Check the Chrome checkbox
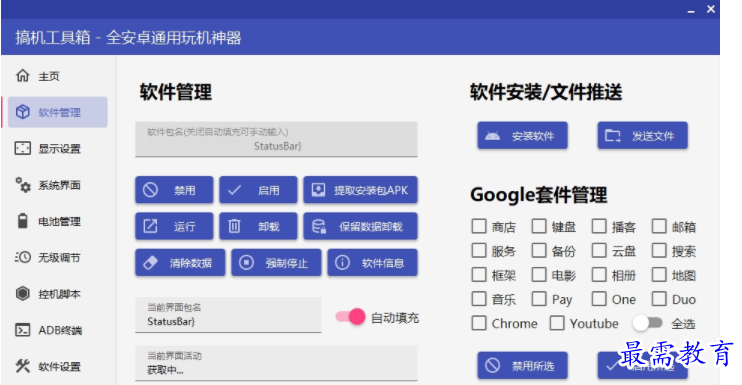The height and width of the screenshot is (385, 742). pyautogui.click(x=479, y=324)
